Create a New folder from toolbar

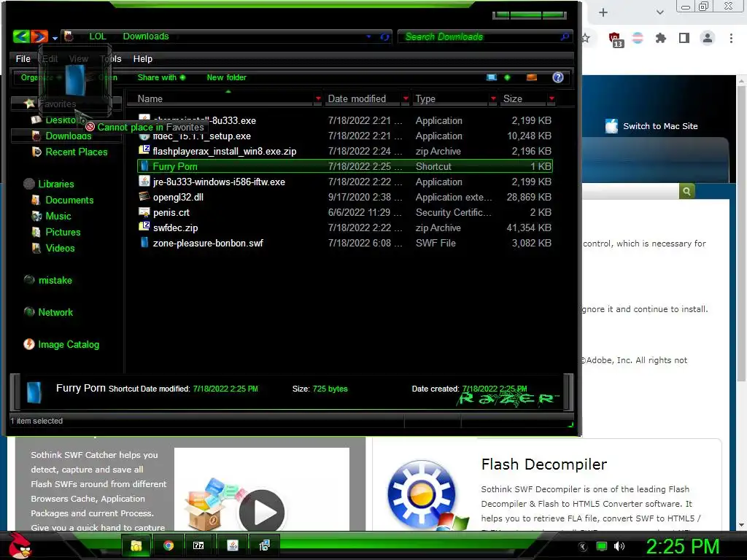(x=226, y=77)
